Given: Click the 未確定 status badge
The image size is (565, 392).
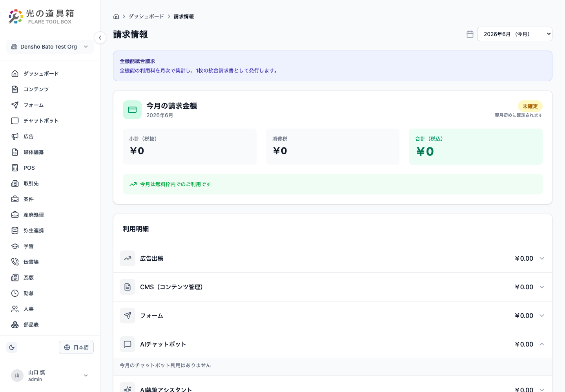Looking at the screenshot, I should 530,106.
